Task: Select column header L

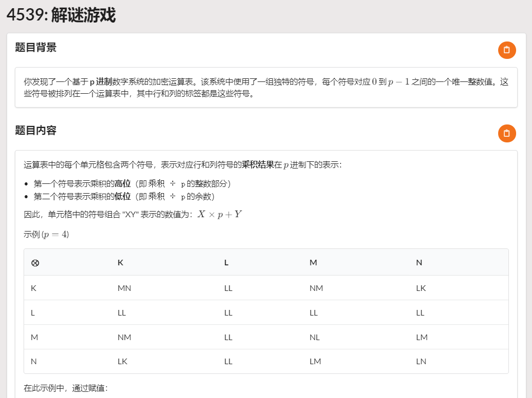Action: click(x=227, y=262)
